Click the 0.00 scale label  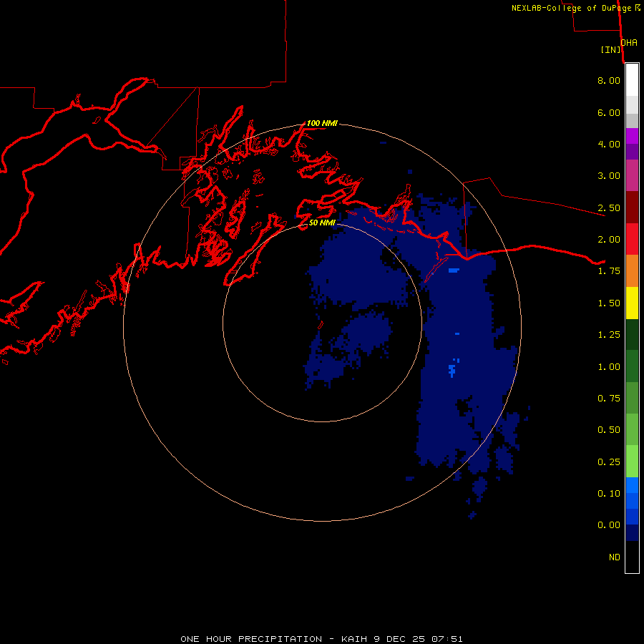pos(609,525)
